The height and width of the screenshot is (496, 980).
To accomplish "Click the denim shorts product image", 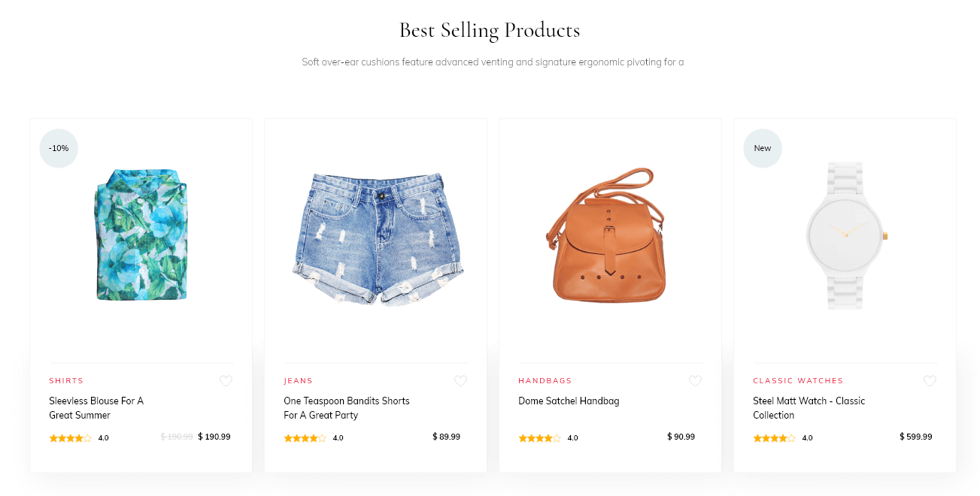I will coord(375,237).
